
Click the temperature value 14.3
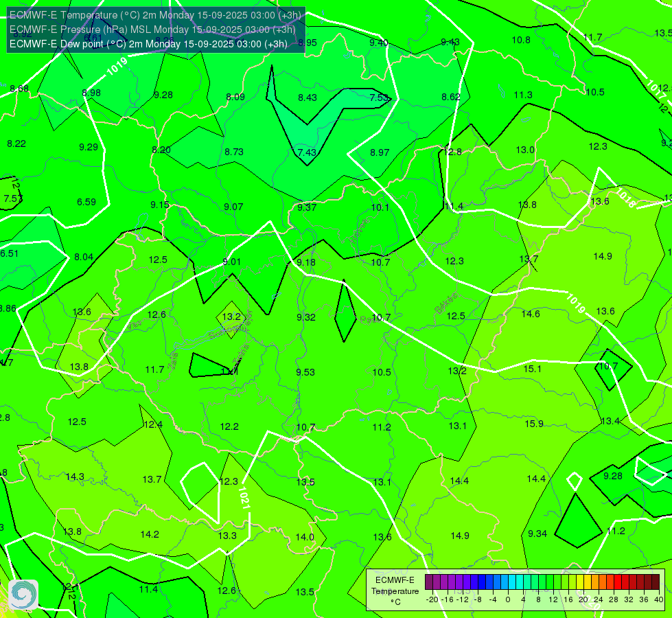(75, 477)
